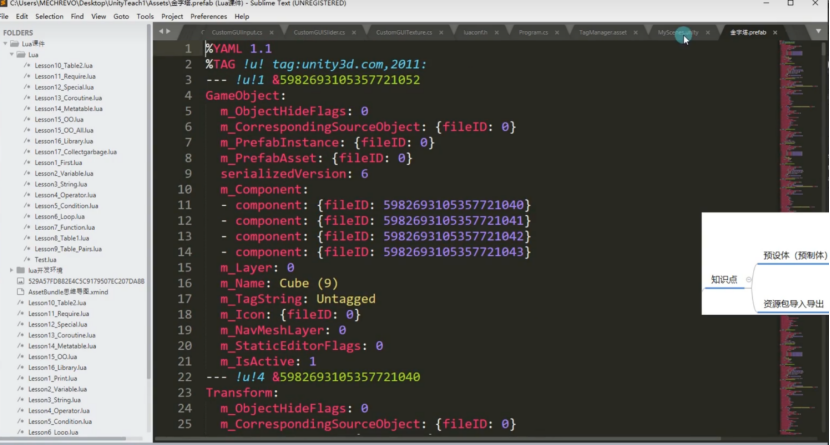The image size is (830, 445).
Task: Collapse the Lua课件 root folder arrow
Action: click(5, 44)
